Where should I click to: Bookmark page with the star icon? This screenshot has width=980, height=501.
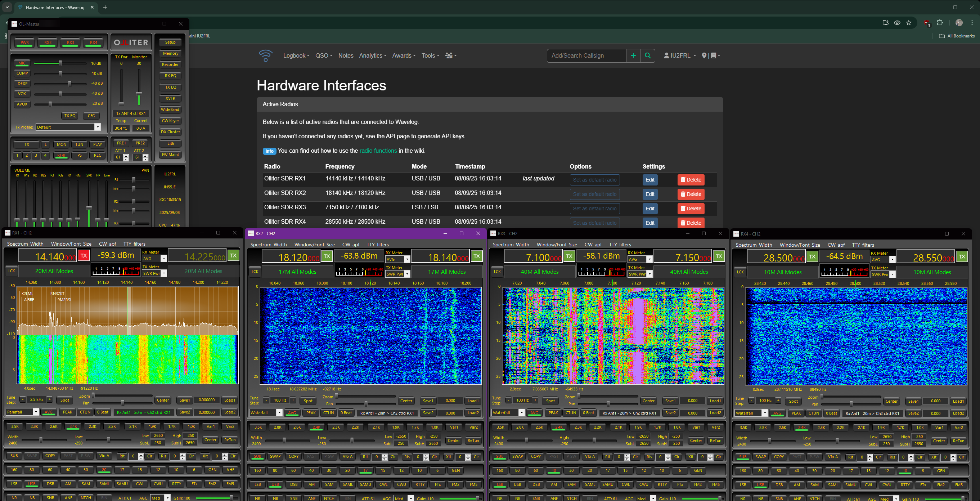tap(908, 23)
